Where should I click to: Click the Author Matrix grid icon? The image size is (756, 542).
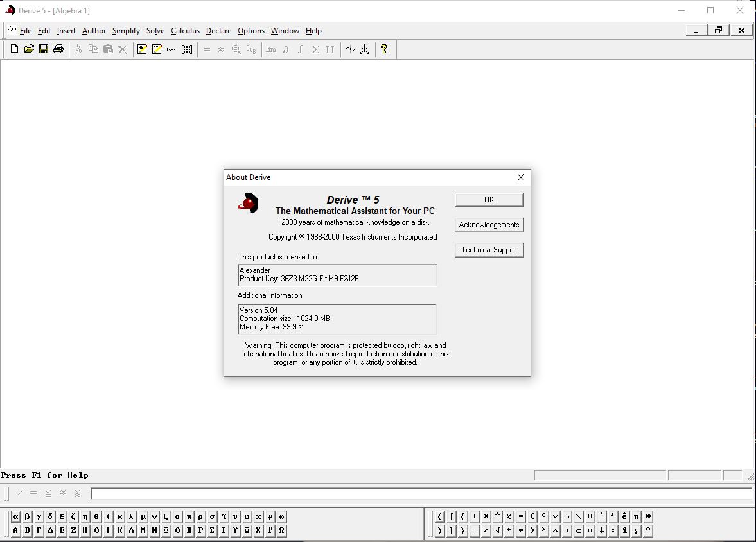187,49
